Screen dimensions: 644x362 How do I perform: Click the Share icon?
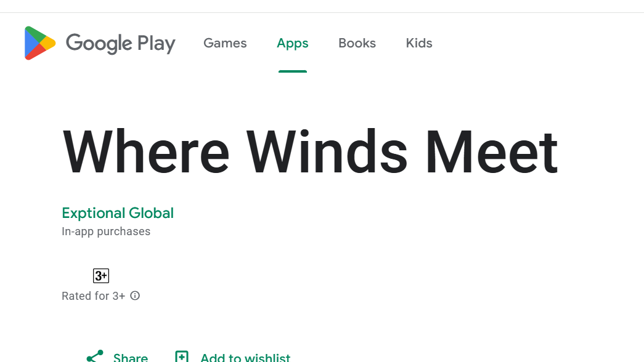(x=95, y=356)
